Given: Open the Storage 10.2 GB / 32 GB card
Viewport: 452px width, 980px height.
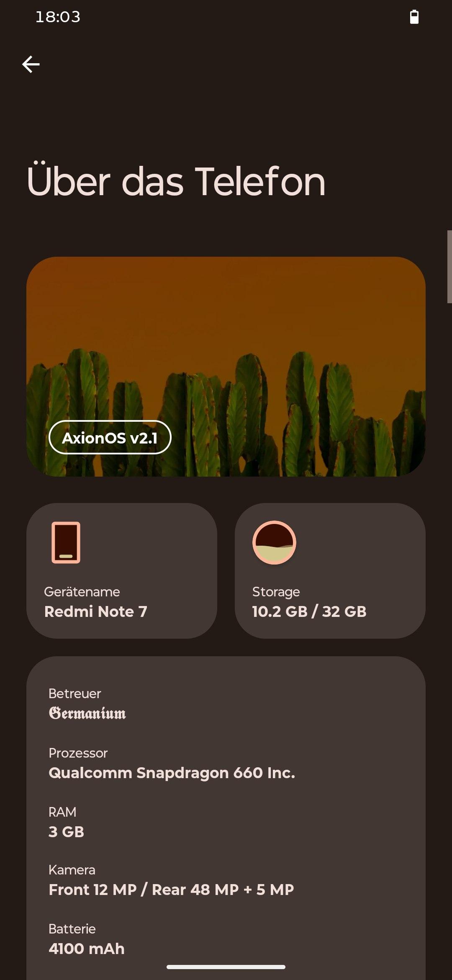Looking at the screenshot, I should coord(330,571).
